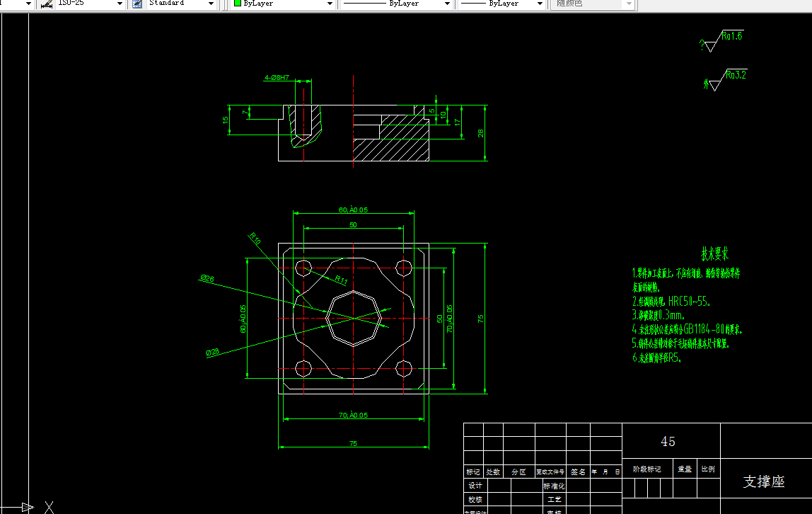The width and height of the screenshot is (812, 514).
Task: Open the ByLayer lineweight dropdown
Action: [x=540, y=4]
